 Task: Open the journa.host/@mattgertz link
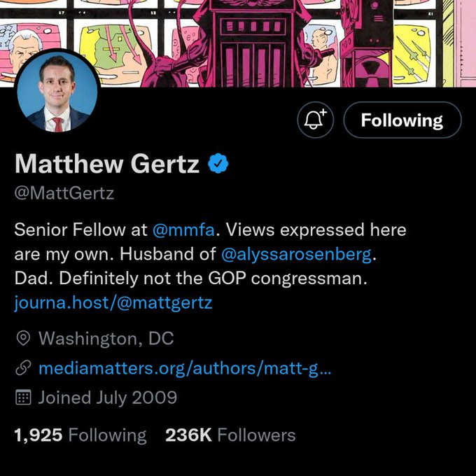pos(113,302)
